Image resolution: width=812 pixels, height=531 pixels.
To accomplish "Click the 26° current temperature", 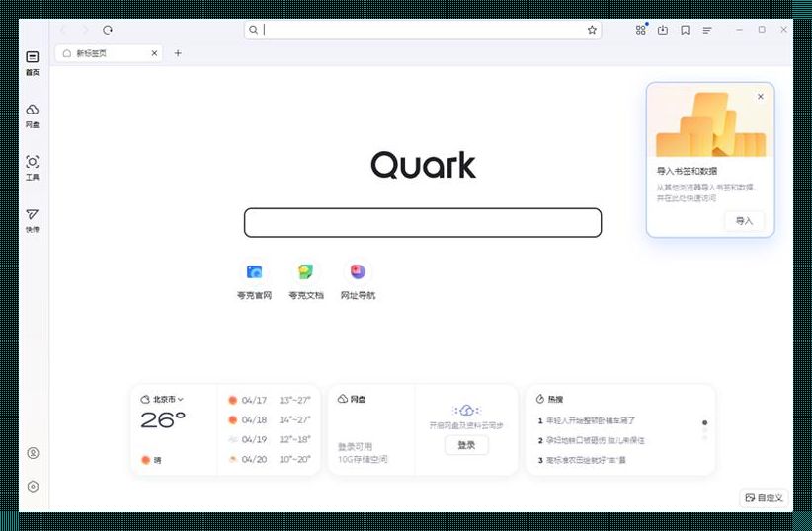I will 163,419.
